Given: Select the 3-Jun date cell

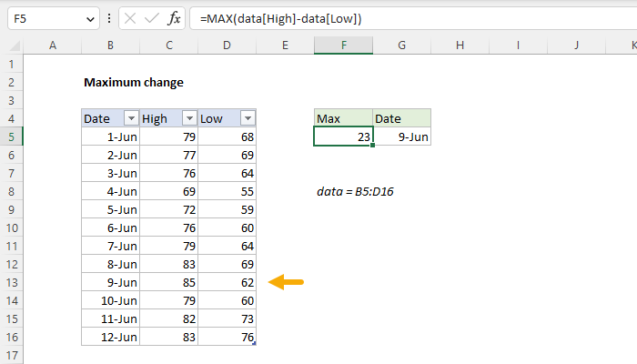Looking at the screenshot, I should 110,174.
